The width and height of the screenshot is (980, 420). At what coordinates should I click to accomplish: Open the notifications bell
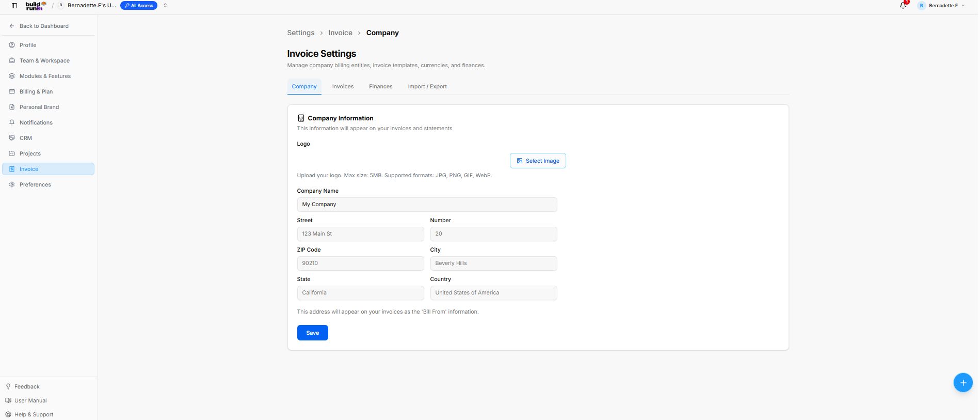pyautogui.click(x=903, y=6)
